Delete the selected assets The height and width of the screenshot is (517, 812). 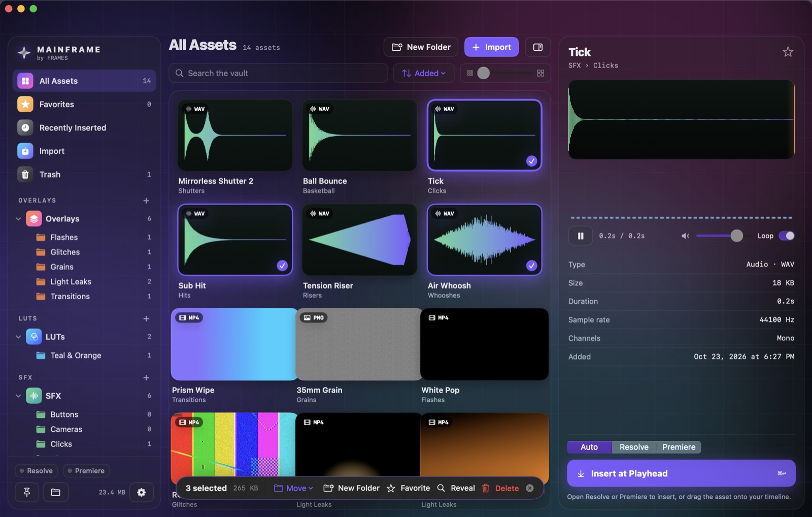point(500,488)
